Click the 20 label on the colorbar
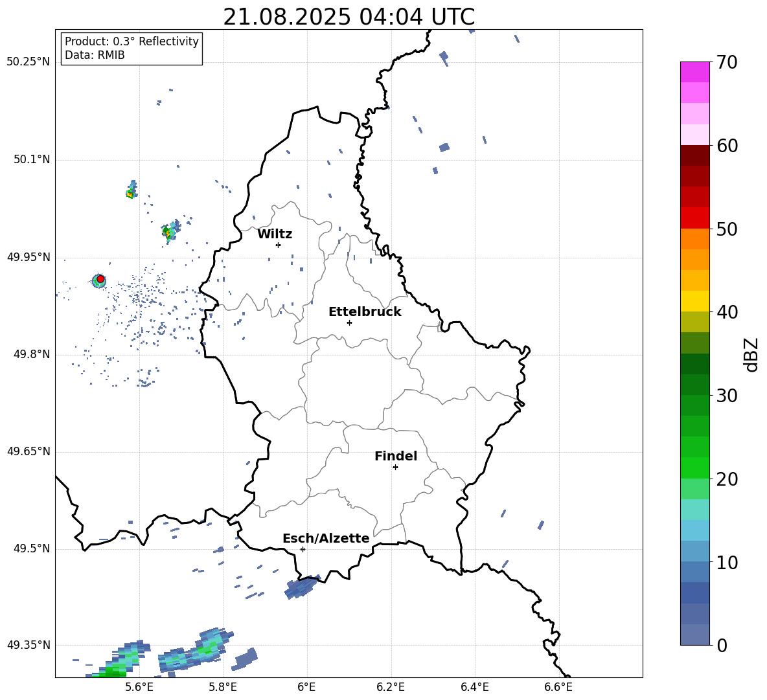Screen dimensions: 767x700 (x=727, y=479)
